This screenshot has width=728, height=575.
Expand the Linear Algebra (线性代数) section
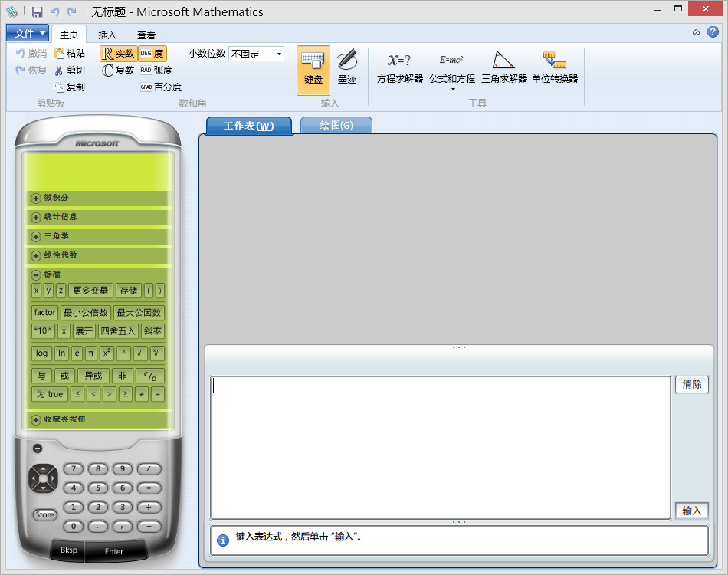point(36,256)
